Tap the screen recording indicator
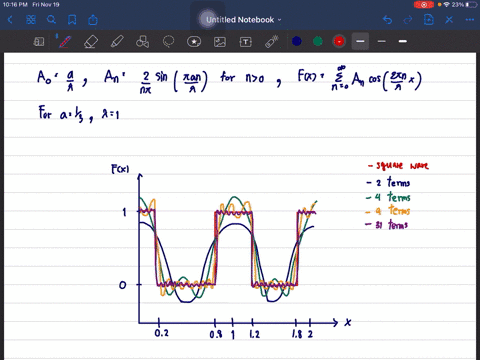The height and width of the screenshot is (360, 480). point(424,5)
